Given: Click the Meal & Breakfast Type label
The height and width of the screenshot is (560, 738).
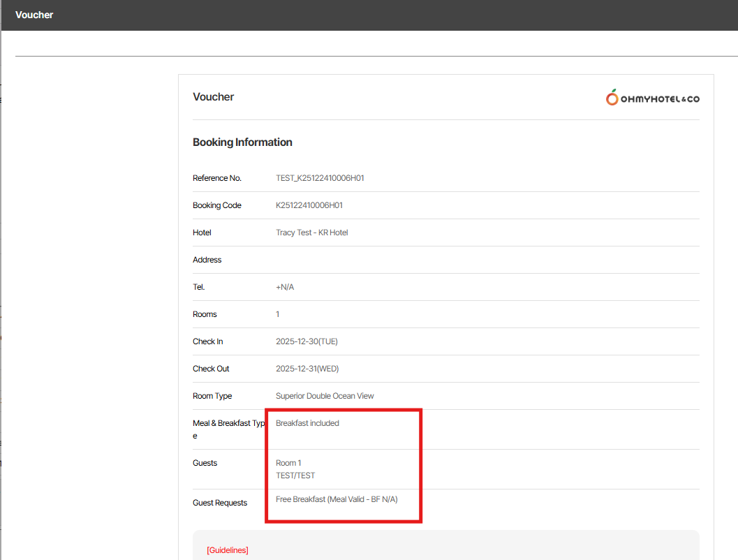Looking at the screenshot, I should pos(228,423).
